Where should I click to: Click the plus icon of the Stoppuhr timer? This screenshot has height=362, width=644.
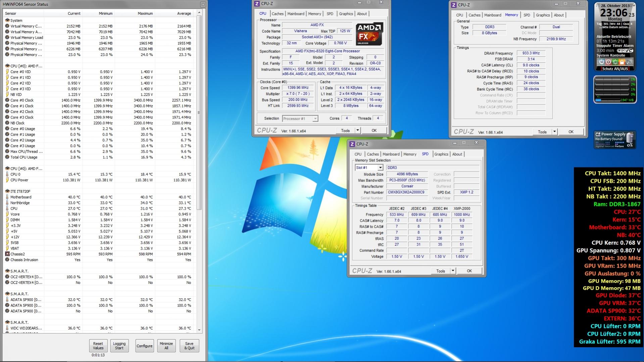tap(620, 51)
